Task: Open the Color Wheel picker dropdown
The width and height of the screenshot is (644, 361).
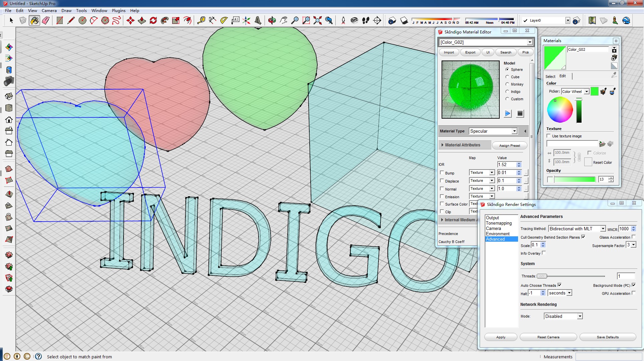Action: click(575, 92)
